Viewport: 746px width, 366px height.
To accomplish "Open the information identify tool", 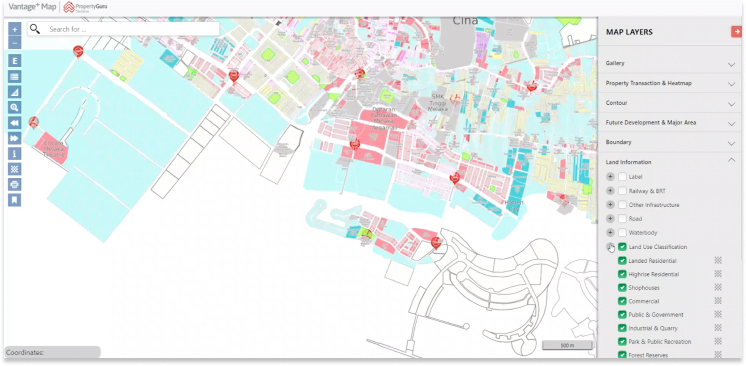I will click(15, 154).
